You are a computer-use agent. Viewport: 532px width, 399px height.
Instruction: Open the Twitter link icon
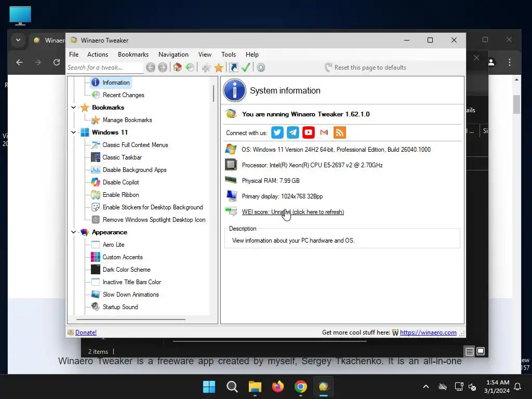coord(277,132)
